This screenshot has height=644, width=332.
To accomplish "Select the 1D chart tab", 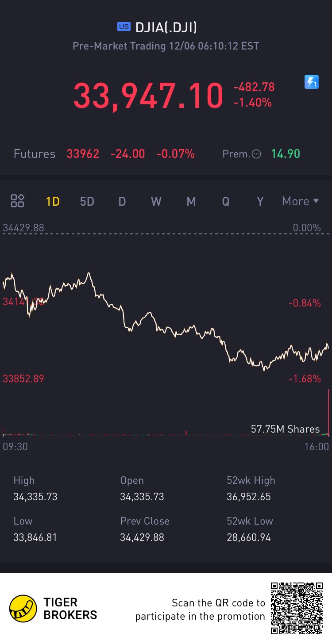I will tap(53, 202).
